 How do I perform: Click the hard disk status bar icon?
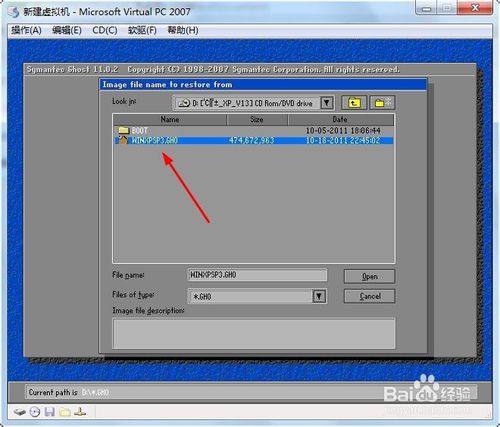20,412
